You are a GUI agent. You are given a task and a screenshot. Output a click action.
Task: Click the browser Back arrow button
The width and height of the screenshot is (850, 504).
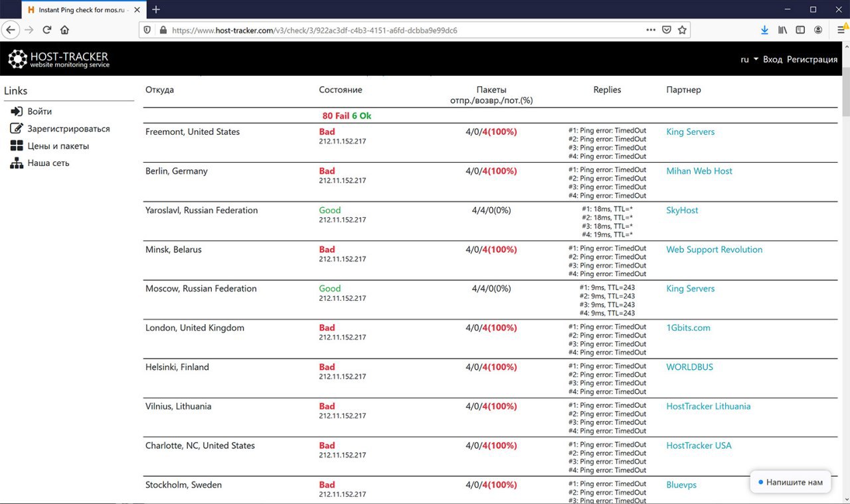[11, 30]
